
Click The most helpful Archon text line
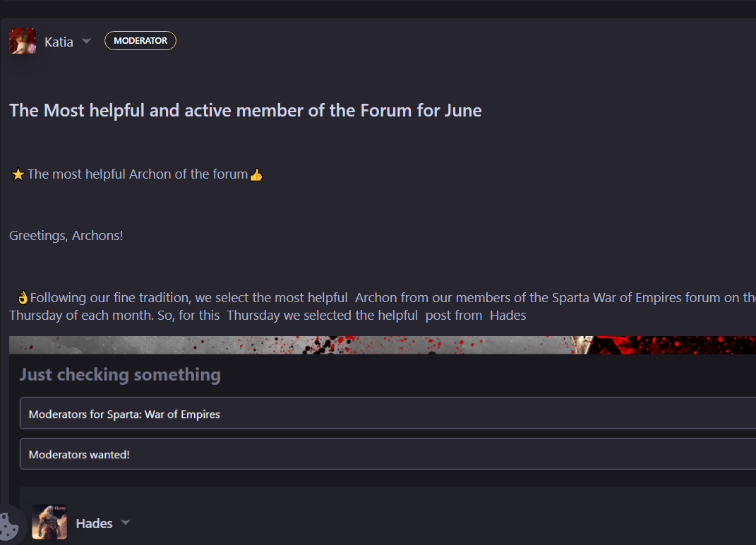(138, 174)
